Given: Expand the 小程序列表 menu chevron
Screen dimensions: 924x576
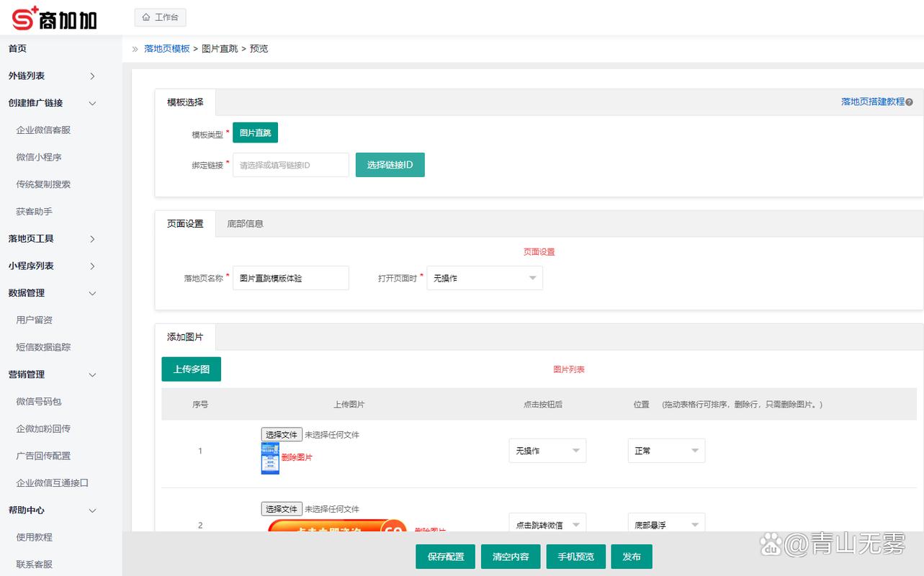Looking at the screenshot, I should point(92,266).
